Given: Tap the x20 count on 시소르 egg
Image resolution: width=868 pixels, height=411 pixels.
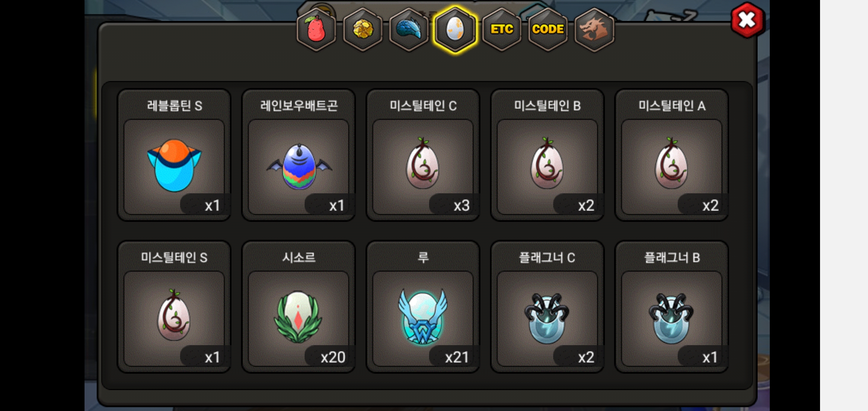Looking at the screenshot, I should (x=333, y=357).
